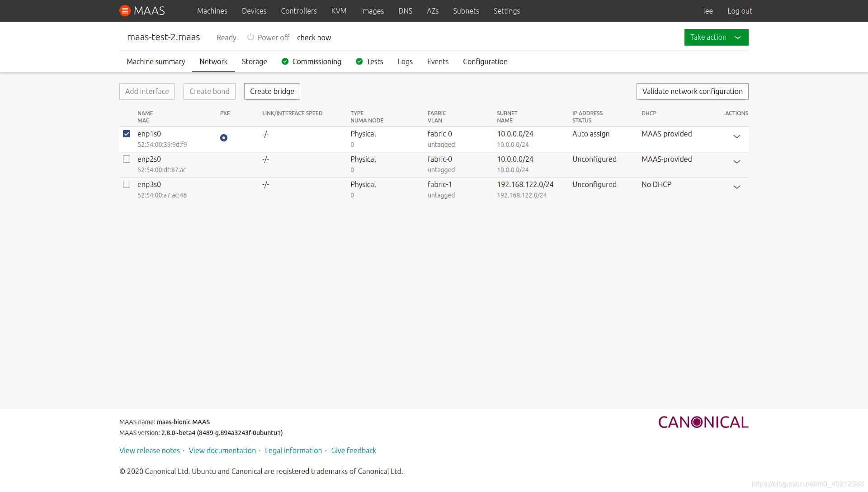
Task: Toggle the enp1s0 interface checkbox
Action: [126, 133]
